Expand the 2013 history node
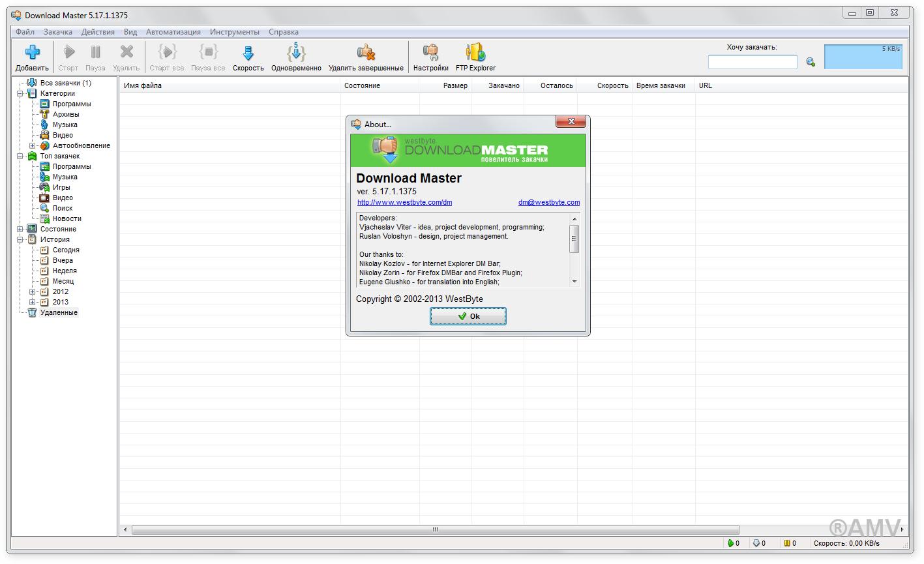 32,302
